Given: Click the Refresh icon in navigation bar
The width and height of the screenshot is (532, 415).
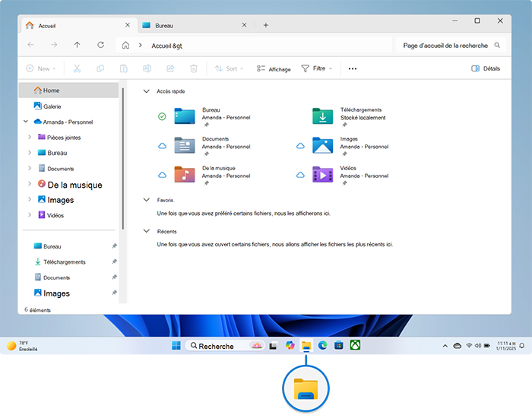Looking at the screenshot, I should (x=100, y=46).
